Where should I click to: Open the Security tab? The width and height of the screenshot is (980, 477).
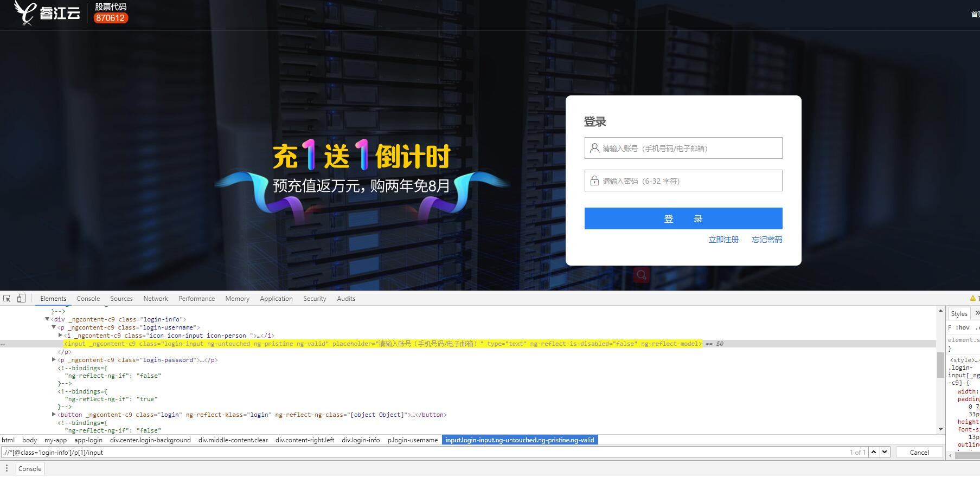click(315, 299)
